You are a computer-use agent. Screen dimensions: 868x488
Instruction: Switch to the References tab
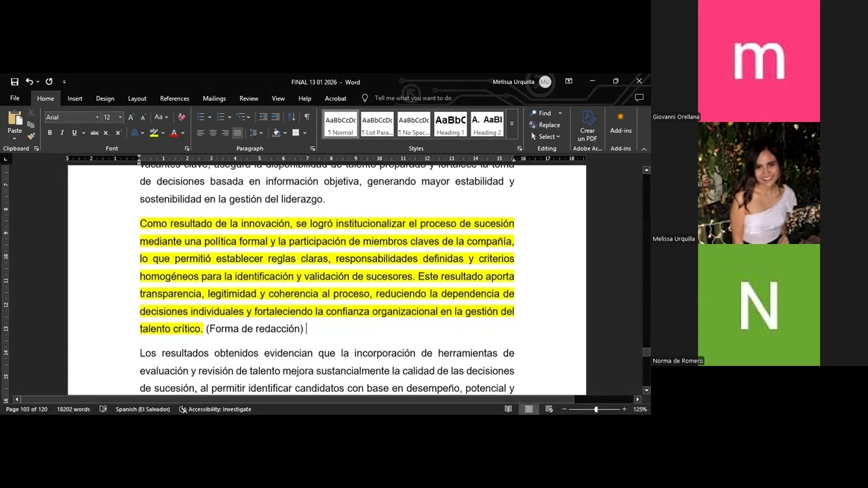click(x=174, y=98)
